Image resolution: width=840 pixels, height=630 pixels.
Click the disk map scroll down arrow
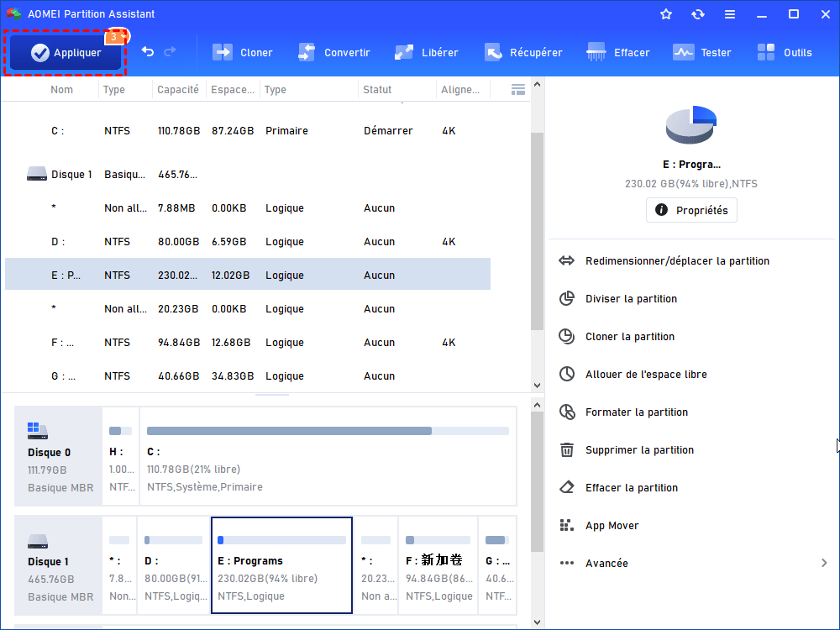coord(538,622)
